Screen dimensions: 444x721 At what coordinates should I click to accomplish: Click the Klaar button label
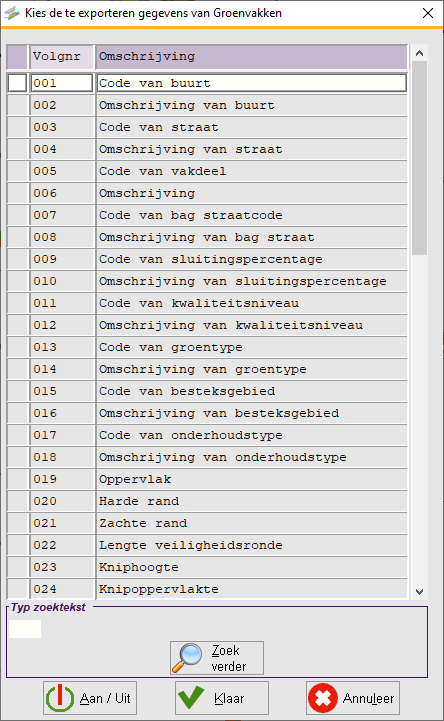229,698
